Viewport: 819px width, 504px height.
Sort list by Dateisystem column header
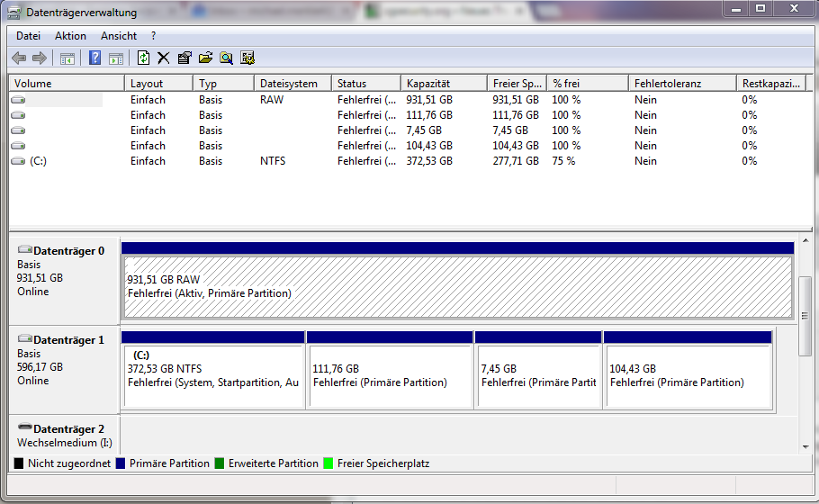click(x=288, y=84)
